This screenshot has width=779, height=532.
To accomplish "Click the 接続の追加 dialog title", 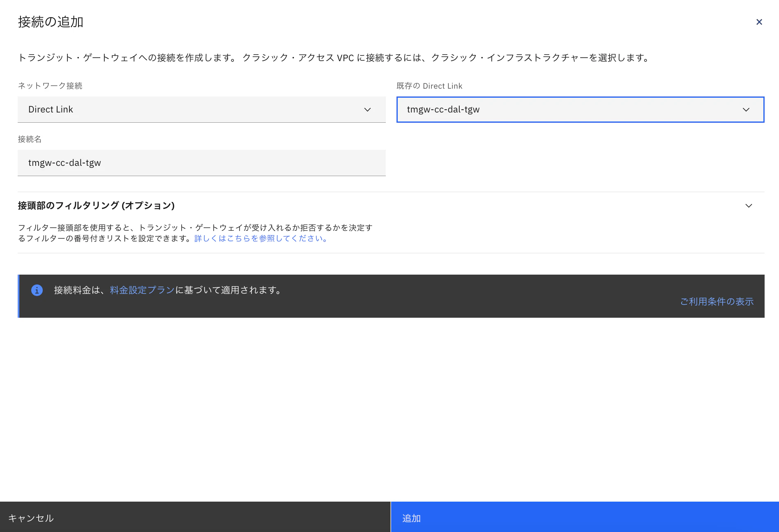I will [x=51, y=22].
